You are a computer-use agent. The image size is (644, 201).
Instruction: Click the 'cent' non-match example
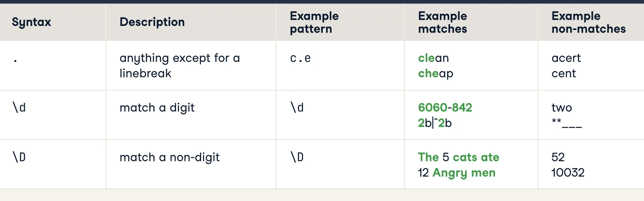coord(564,74)
